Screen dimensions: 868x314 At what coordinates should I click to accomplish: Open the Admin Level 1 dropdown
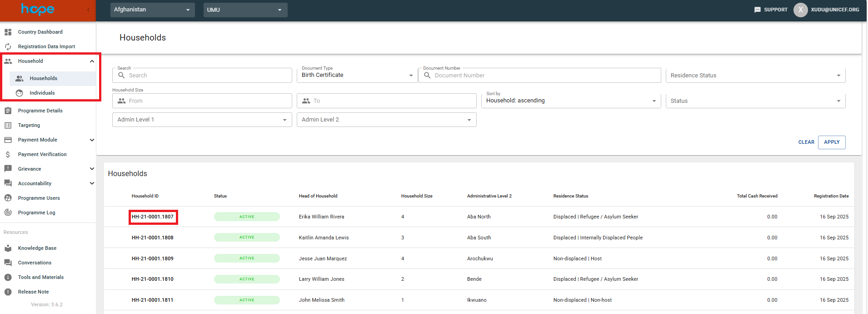(x=202, y=120)
